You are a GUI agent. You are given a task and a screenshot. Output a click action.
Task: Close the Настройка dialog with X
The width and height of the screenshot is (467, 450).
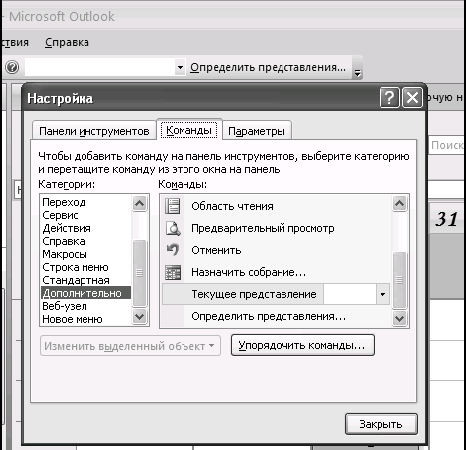pyautogui.click(x=412, y=98)
